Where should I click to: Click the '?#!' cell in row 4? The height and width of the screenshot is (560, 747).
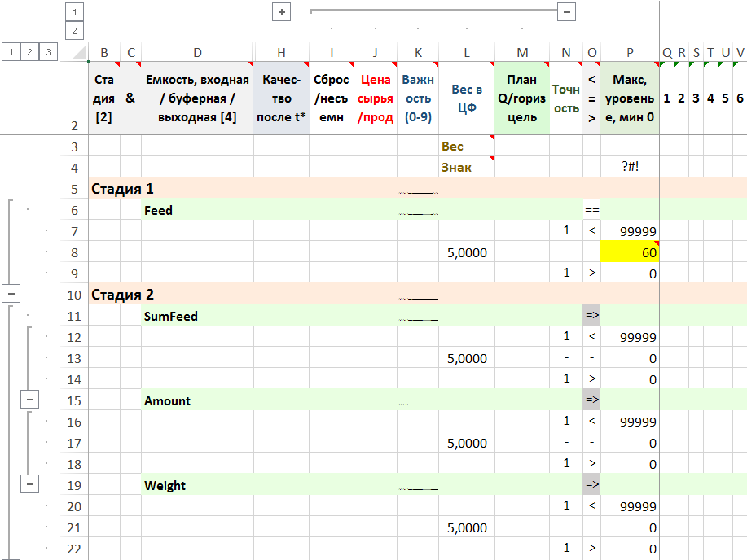(630, 168)
